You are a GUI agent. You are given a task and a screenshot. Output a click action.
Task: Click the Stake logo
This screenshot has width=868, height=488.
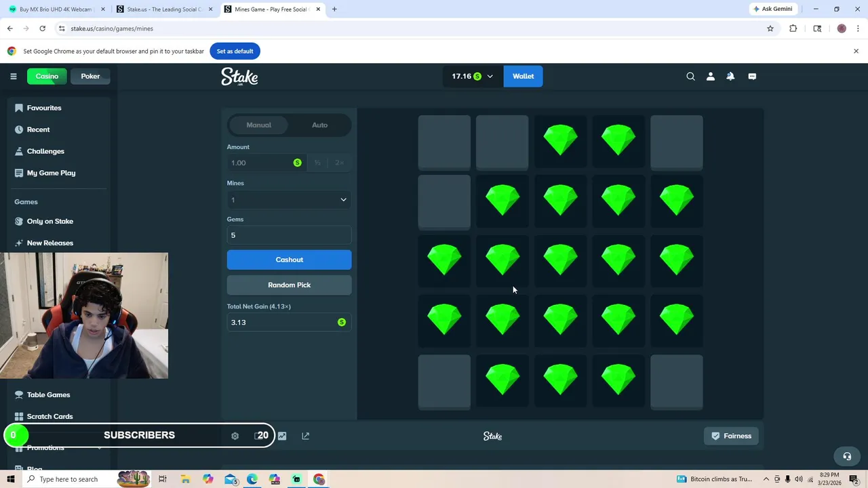239,77
